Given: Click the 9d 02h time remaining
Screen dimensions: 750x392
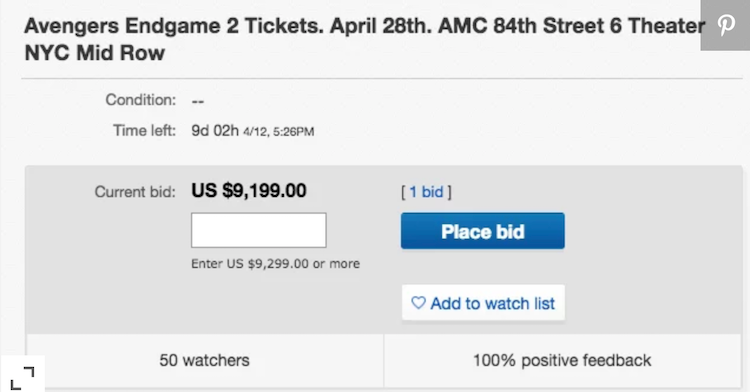Looking at the screenshot, I should (215, 131).
